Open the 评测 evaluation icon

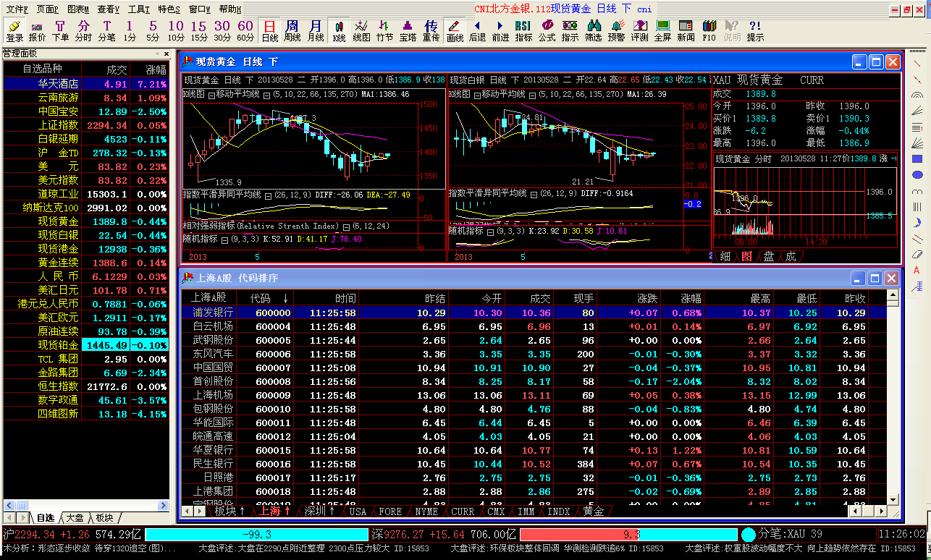(639, 30)
